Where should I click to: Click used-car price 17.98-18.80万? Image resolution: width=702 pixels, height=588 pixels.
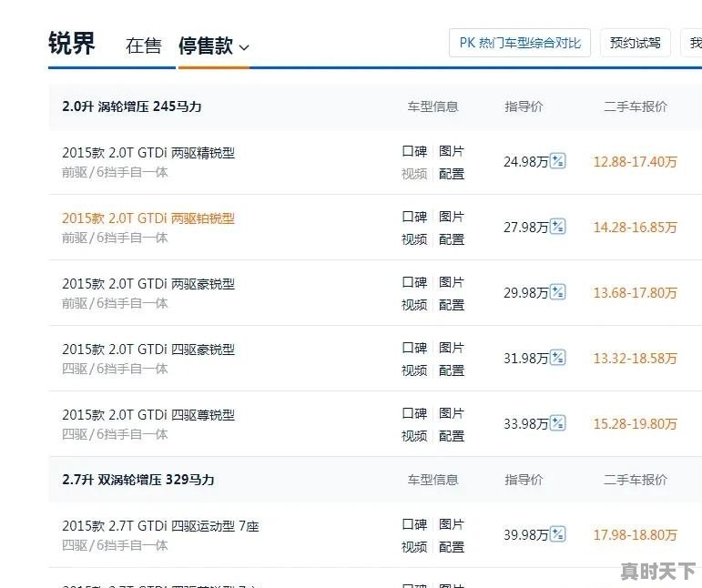[635, 535]
